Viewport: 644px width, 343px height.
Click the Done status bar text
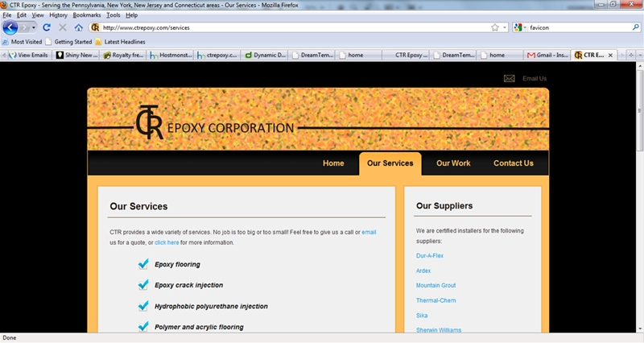(x=10, y=338)
